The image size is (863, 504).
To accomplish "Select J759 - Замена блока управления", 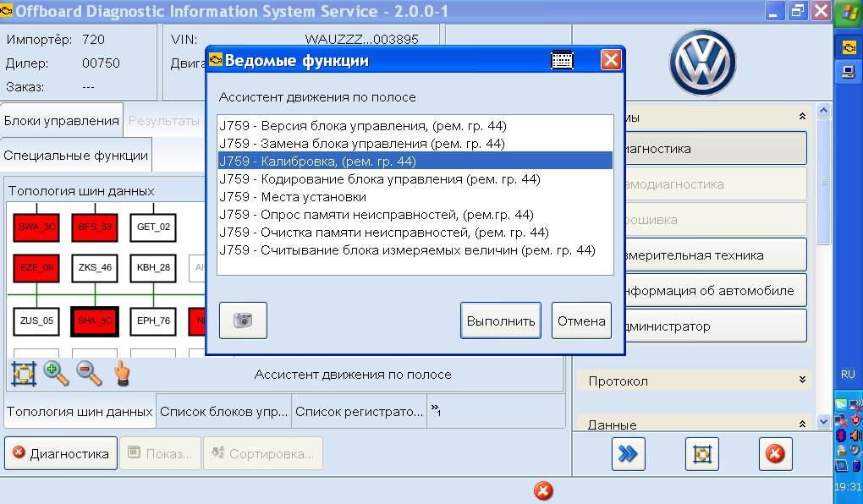I will coord(415,143).
